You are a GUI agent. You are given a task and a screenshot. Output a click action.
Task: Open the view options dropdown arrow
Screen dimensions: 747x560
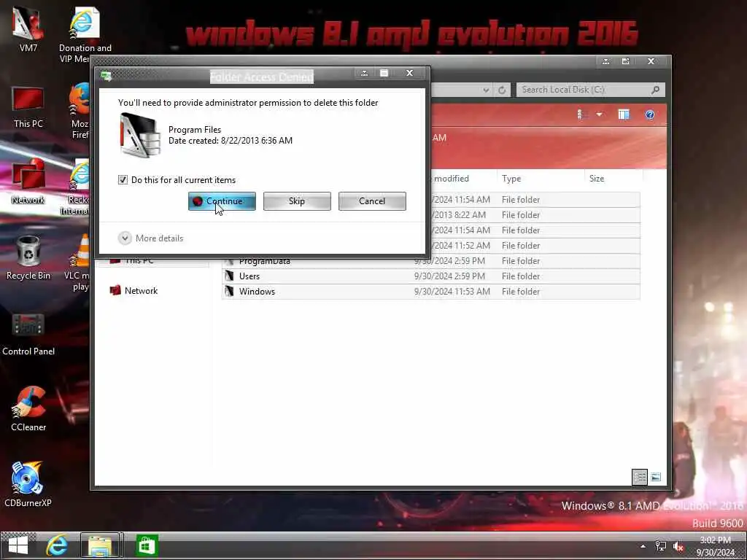[600, 114]
